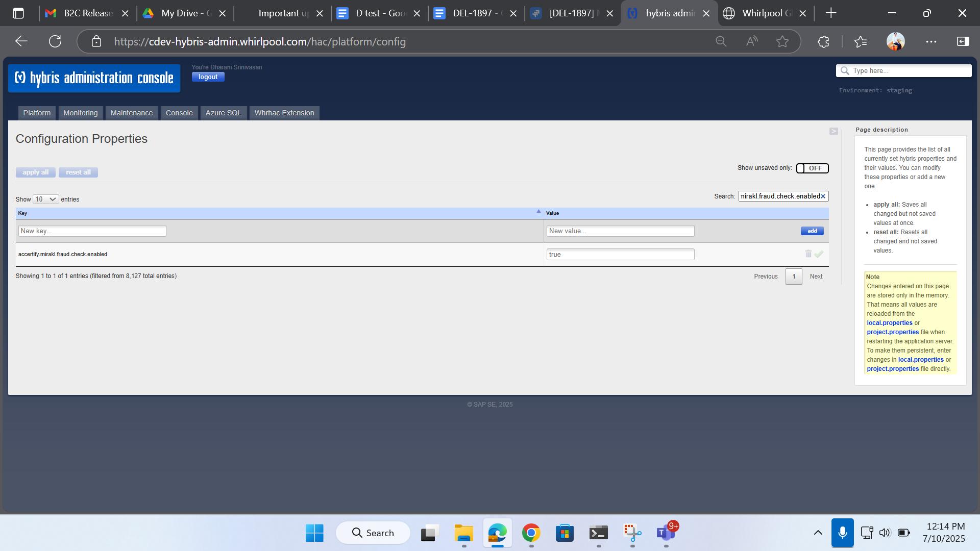Open Microsoft Teams from the taskbar
Viewport: 980px width, 551px height.
point(666,533)
